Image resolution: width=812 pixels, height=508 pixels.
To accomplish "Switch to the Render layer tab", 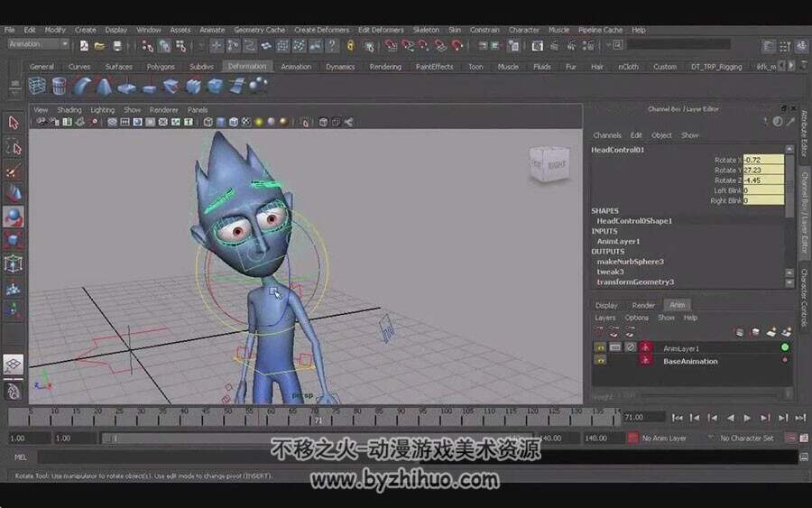I will (643, 306).
